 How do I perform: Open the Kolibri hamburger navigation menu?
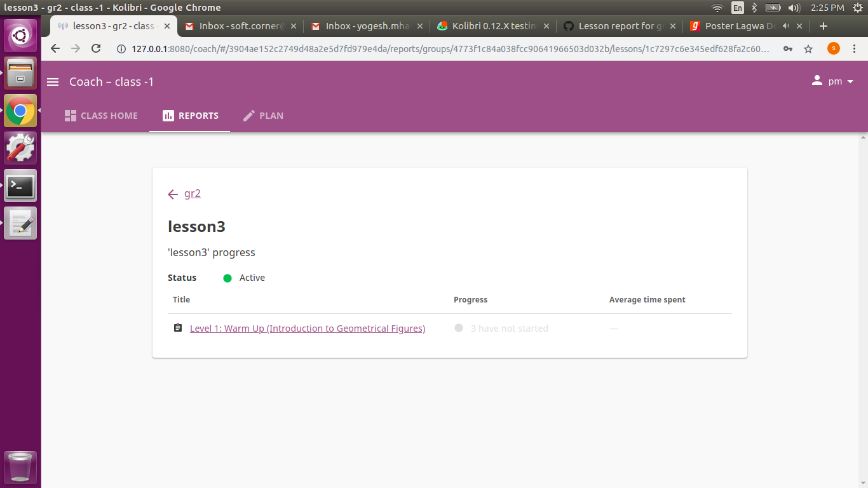[52, 81]
